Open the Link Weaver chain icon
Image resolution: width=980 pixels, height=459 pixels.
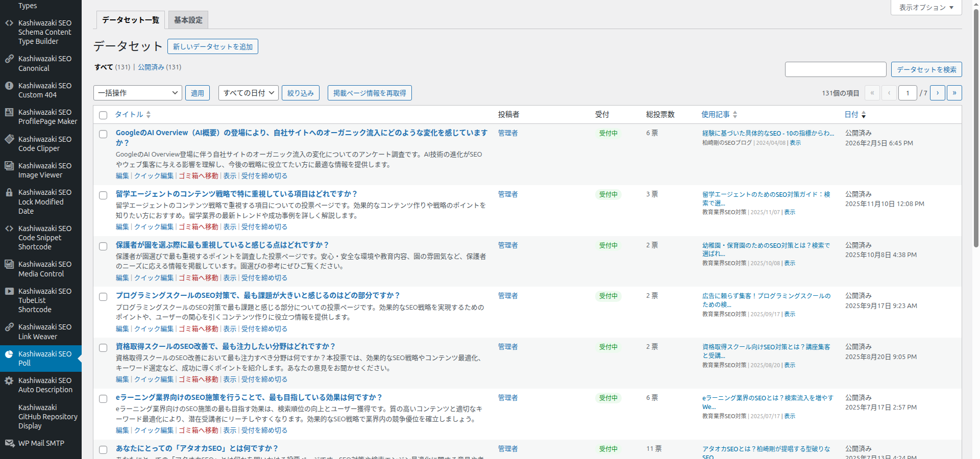click(x=9, y=327)
